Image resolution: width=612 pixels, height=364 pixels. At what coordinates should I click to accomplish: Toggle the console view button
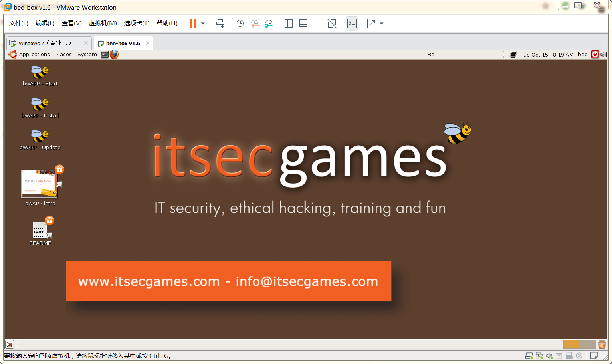point(352,24)
